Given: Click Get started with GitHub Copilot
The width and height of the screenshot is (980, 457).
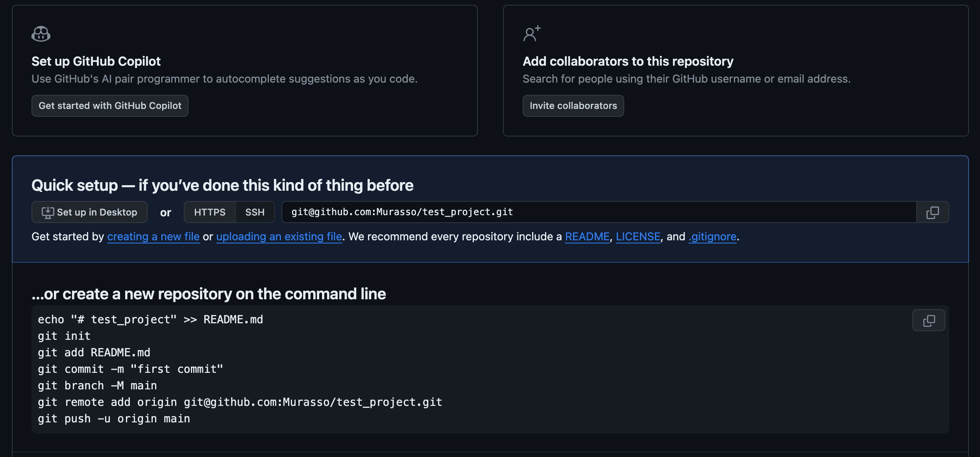Looking at the screenshot, I should [110, 106].
